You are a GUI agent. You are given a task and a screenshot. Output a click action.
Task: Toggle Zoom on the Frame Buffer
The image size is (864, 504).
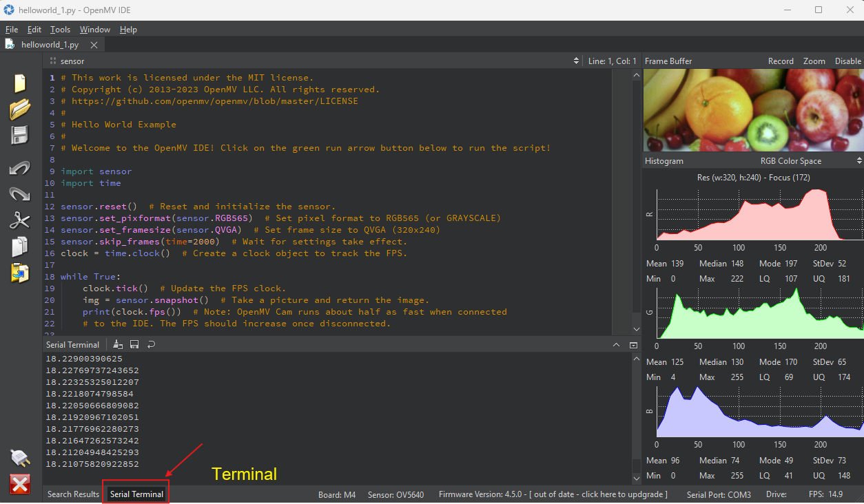(814, 61)
